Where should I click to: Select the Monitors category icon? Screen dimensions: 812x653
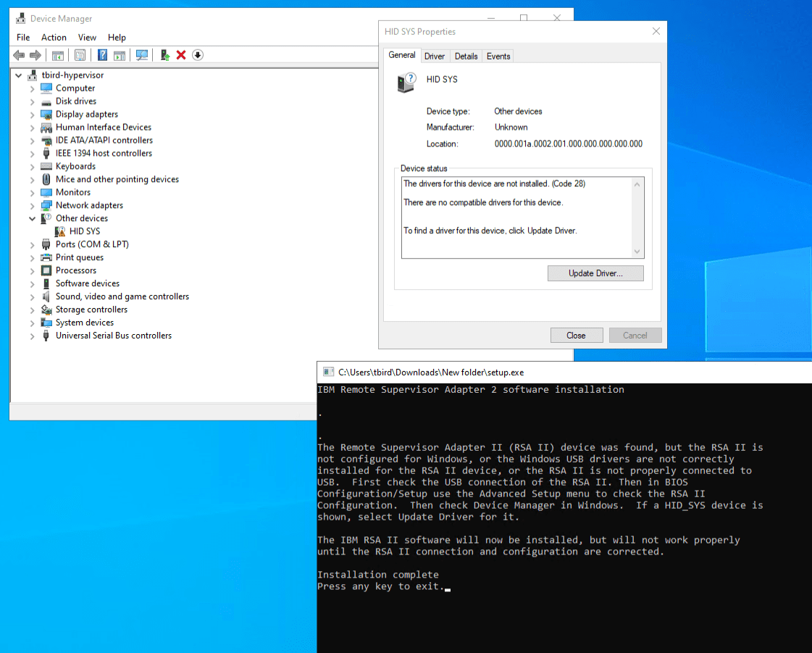click(x=46, y=192)
